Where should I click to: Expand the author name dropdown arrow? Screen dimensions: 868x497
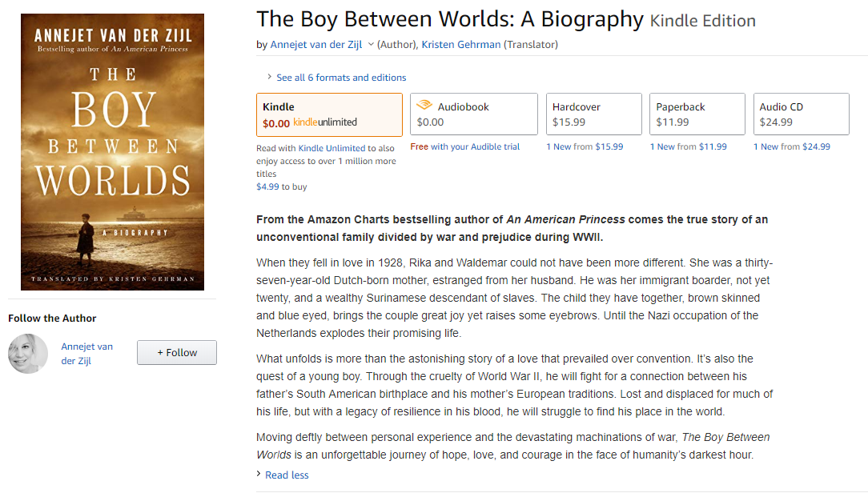point(371,45)
